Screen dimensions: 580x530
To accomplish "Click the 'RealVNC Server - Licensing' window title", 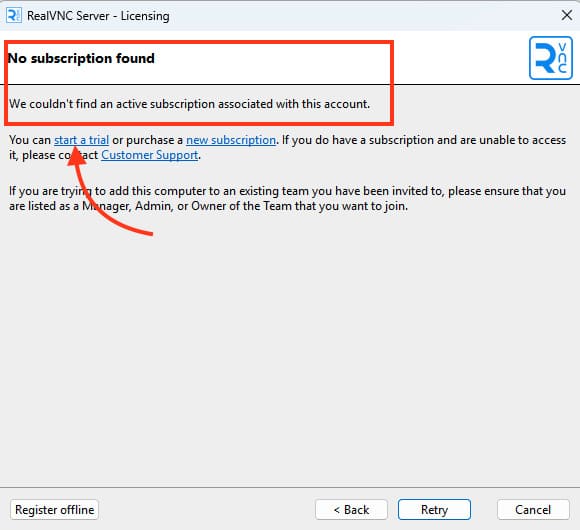I will click(98, 16).
